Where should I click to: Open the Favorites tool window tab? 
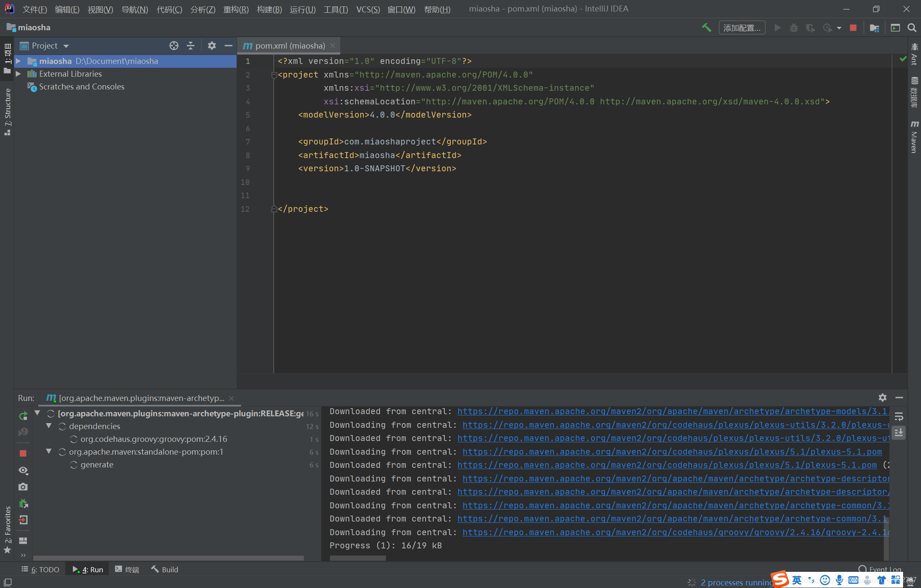point(7,530)
